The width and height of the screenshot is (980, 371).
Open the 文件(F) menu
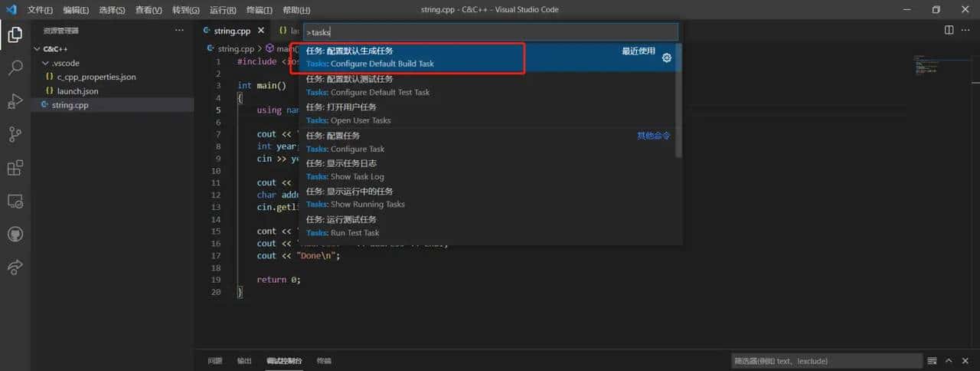[40, 10]
